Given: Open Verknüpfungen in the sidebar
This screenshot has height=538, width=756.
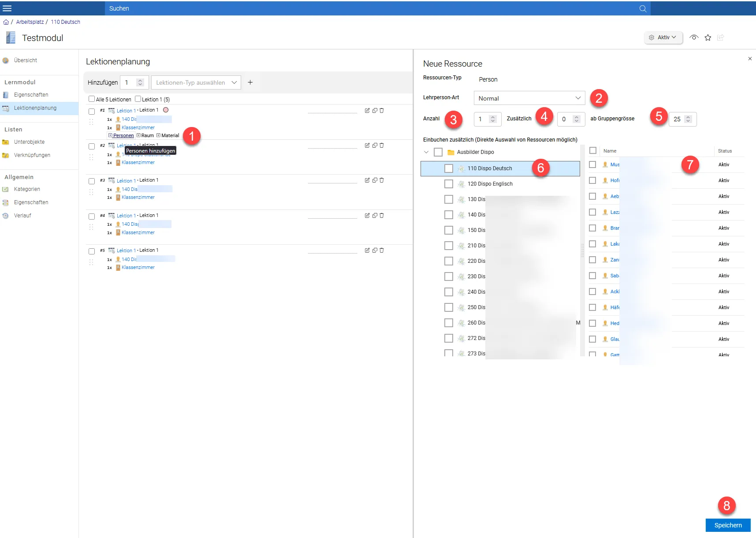Looking at the screenshot, I should [32, 155].
